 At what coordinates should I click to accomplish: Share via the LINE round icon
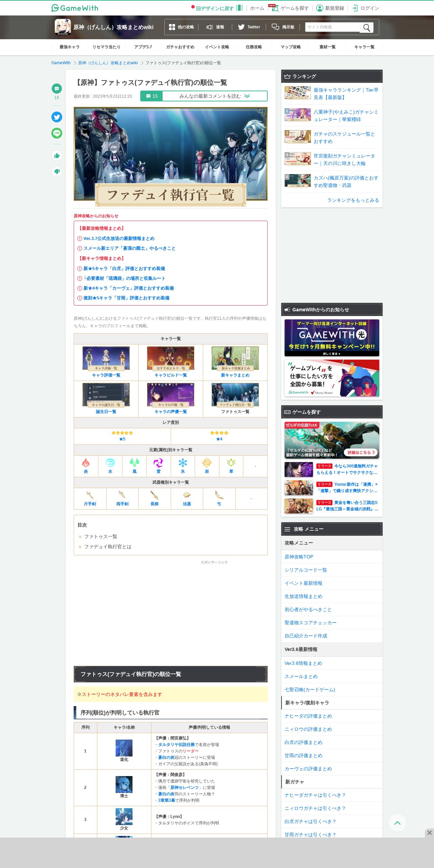[x=57, y=133]
